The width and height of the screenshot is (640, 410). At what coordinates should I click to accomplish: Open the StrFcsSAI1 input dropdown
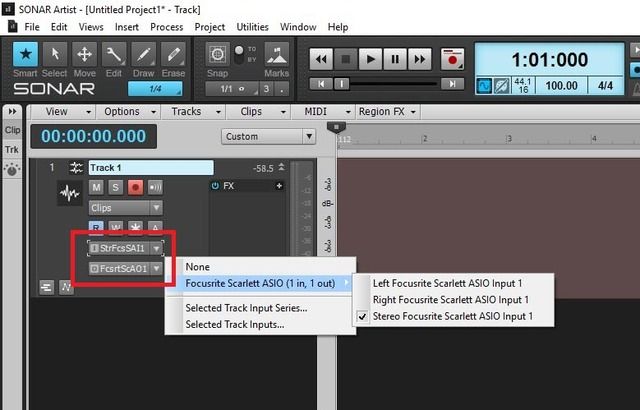coord(125,247)
